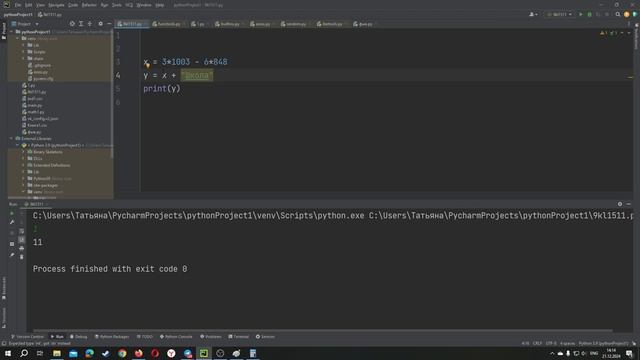Collapse the venv folder in project tree

(18, 38)
